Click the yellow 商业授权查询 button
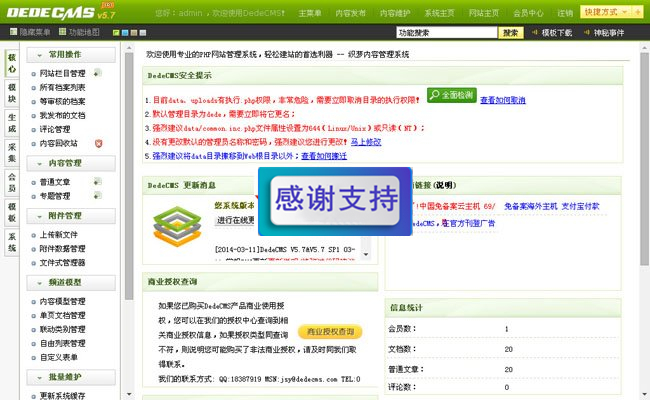This screenshot has width=650, height=400. [x=330, y=332]
